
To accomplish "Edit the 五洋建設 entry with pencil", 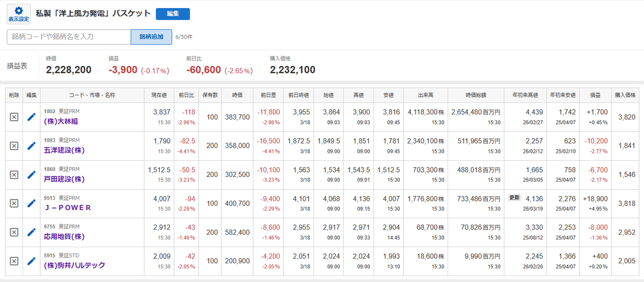I will [32, 145].
